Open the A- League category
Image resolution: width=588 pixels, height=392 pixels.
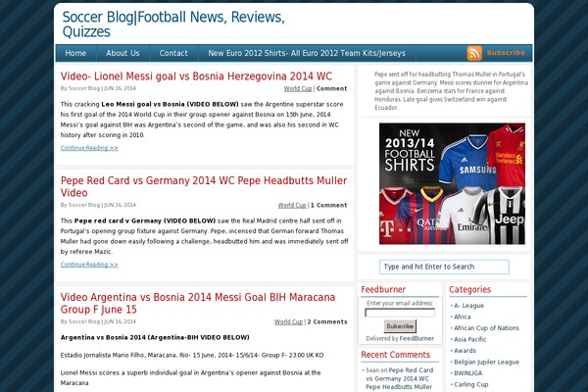pyautogui.click(x=468, y=306)
